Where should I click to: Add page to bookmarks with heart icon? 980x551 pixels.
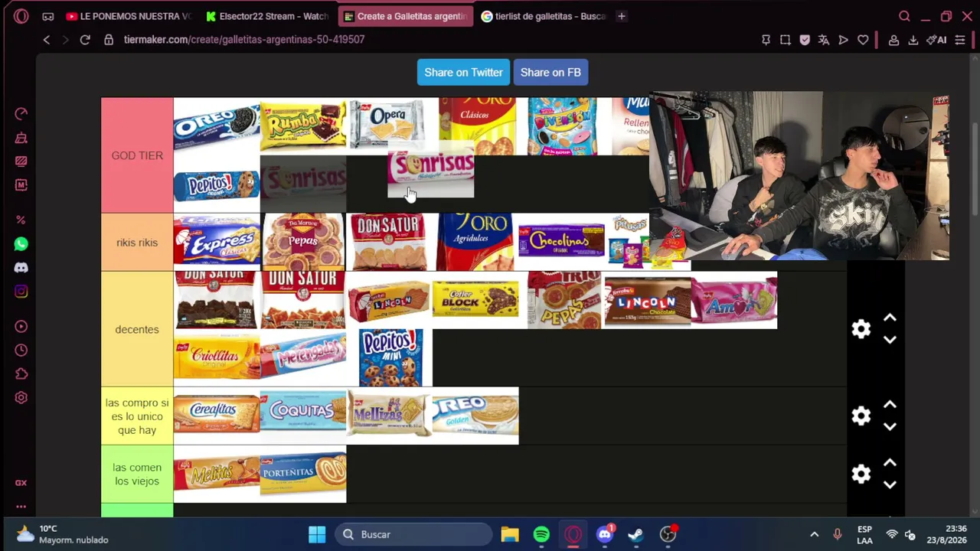[x=863, y=40]
